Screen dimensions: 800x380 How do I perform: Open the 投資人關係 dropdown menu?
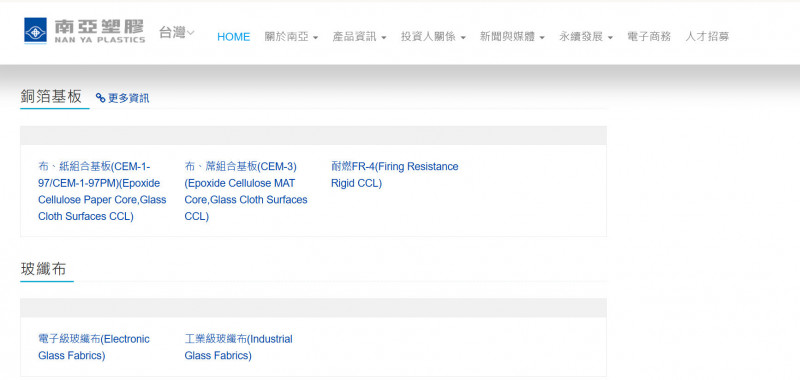click(433, 37)
